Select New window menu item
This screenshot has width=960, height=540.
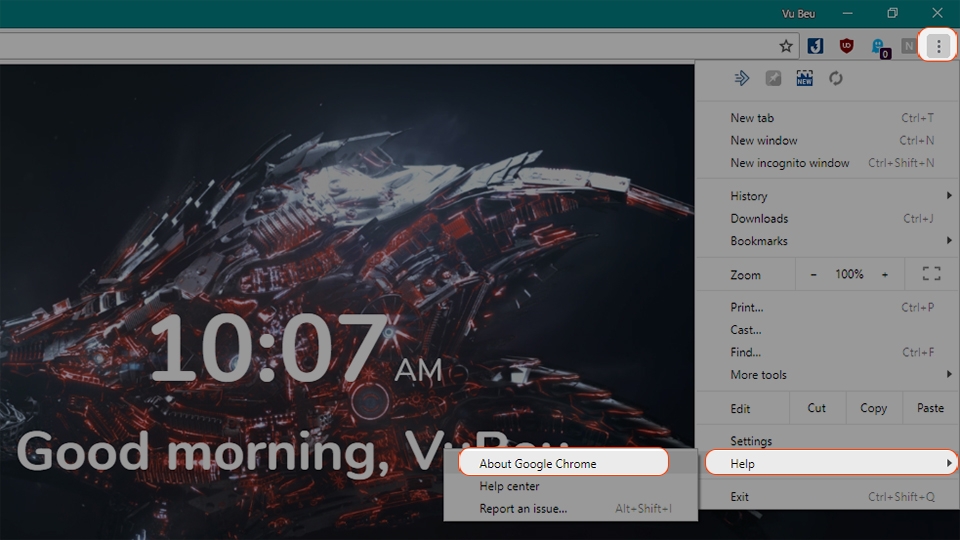click(x=828, y=141)
